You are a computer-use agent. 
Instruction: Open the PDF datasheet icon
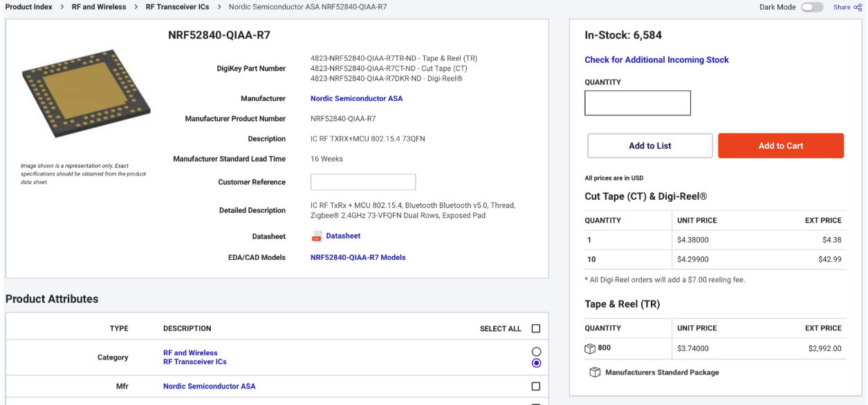(317, 236)
